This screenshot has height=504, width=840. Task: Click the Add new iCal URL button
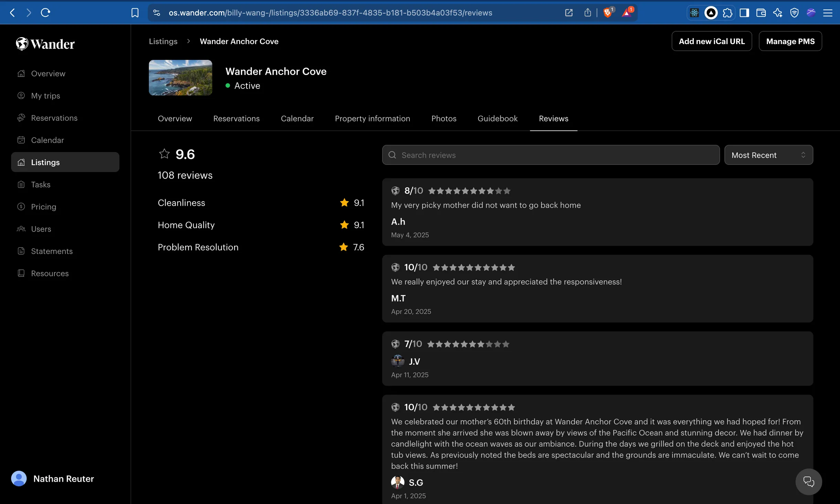pyautogui.click(x=712, y=41)
